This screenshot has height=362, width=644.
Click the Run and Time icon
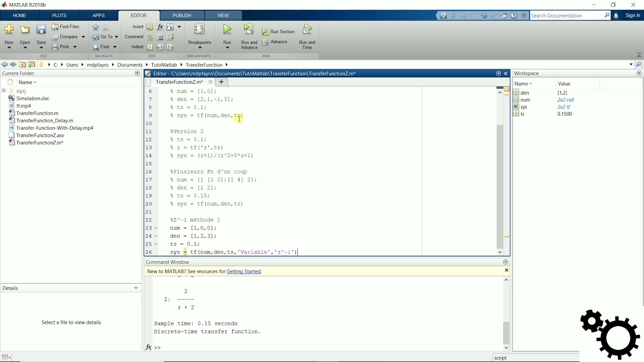(307, 30)
